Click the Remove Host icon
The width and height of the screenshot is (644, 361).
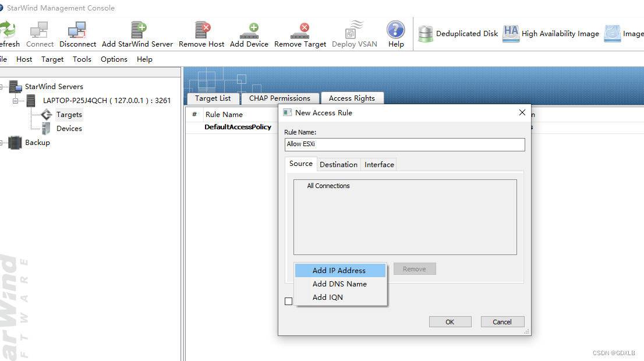[x=203, y=30]
